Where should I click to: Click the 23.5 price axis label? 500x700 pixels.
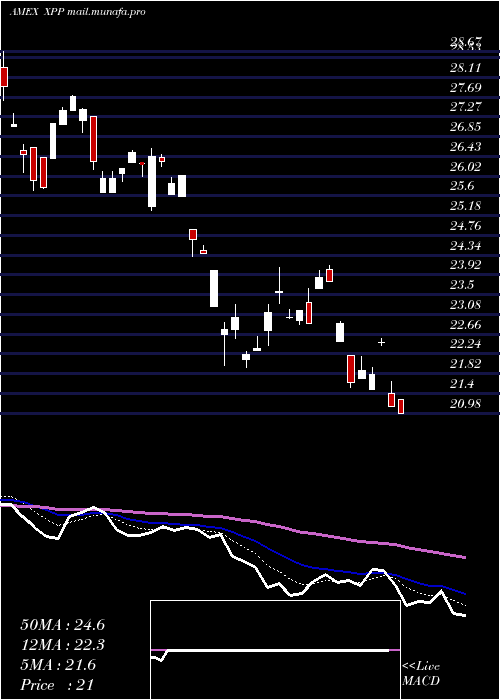[x=462, y=285]
